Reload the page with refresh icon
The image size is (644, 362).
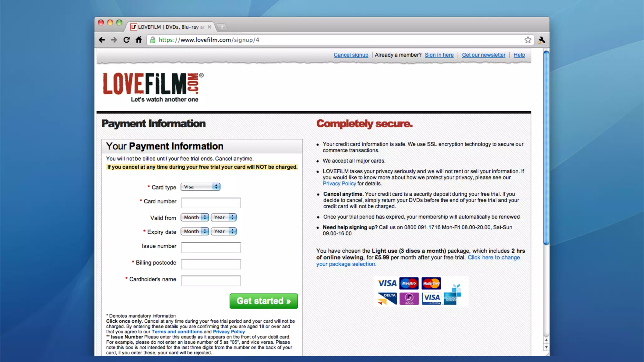tap(126, 40)
